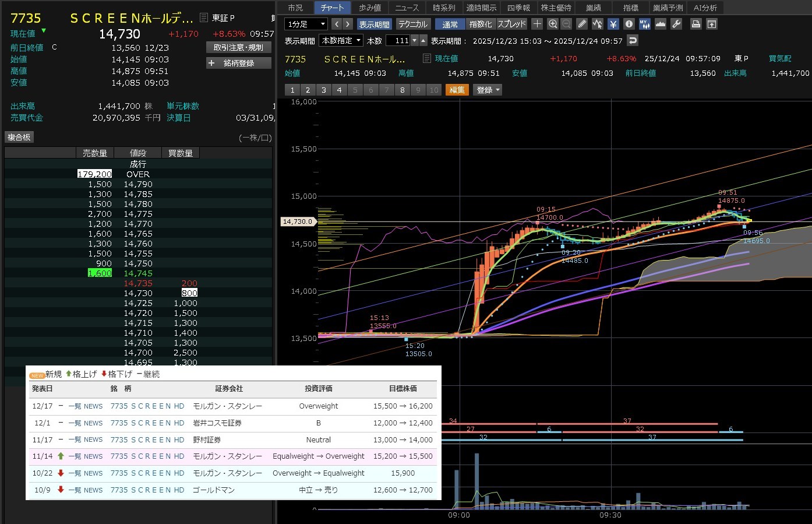Screen dimensions: 812x524
Task: Click the 銘柄登録 add stock button
Action: (x=239, y=63)
